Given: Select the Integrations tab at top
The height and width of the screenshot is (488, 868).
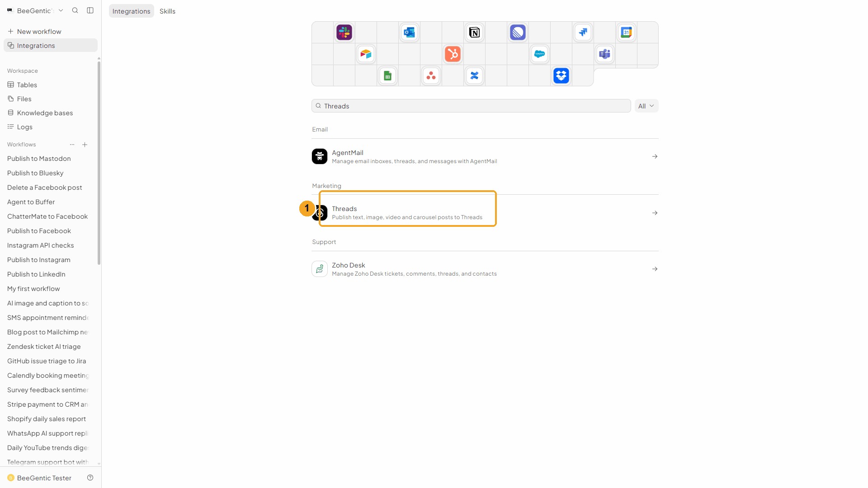Looking at the screenshot, I should click(x=131, y=11).
